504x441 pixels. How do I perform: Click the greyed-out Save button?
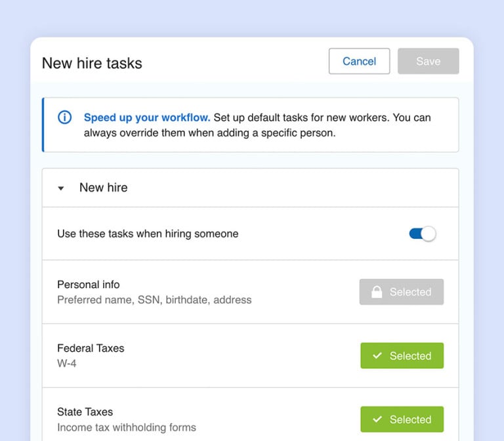tap(428, 61)
